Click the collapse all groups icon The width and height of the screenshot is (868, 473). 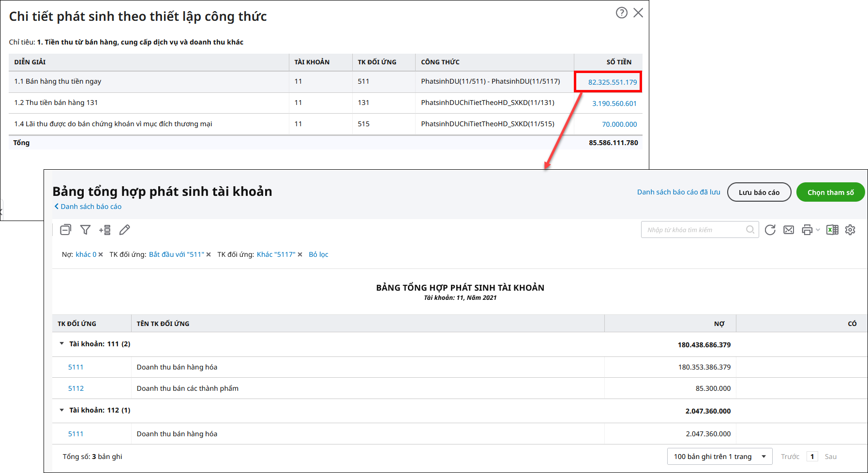coord(65,230)
